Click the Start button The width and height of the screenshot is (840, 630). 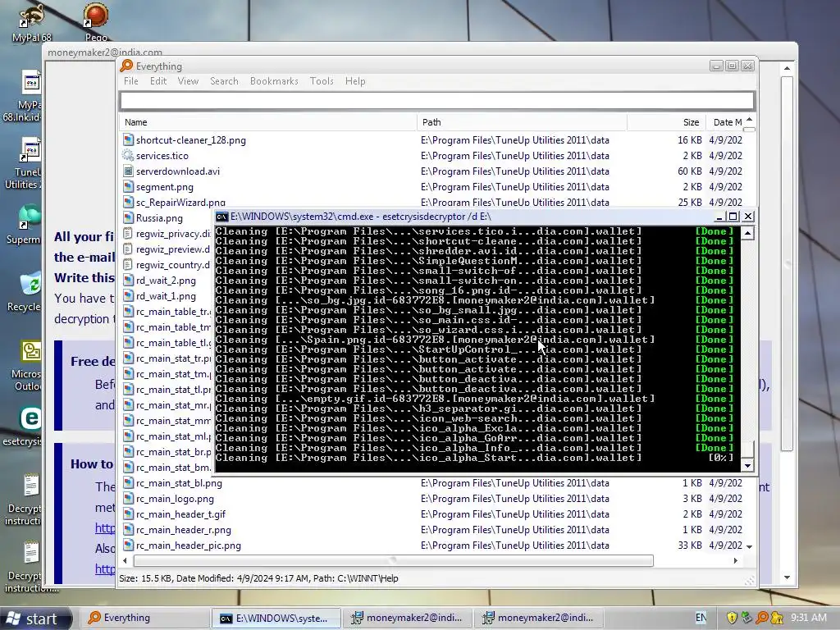tap(35, 619)
